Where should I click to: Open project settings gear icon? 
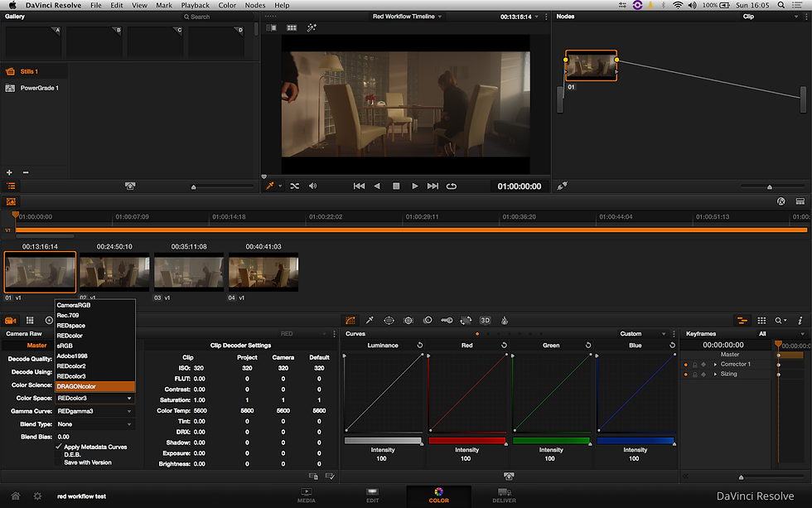pos(37,496)
